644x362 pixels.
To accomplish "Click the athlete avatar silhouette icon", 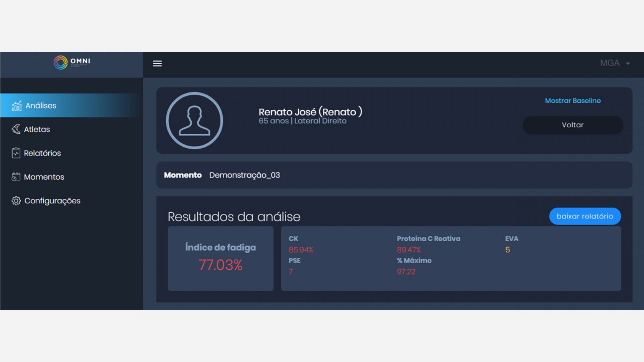I will click(194, 120).
